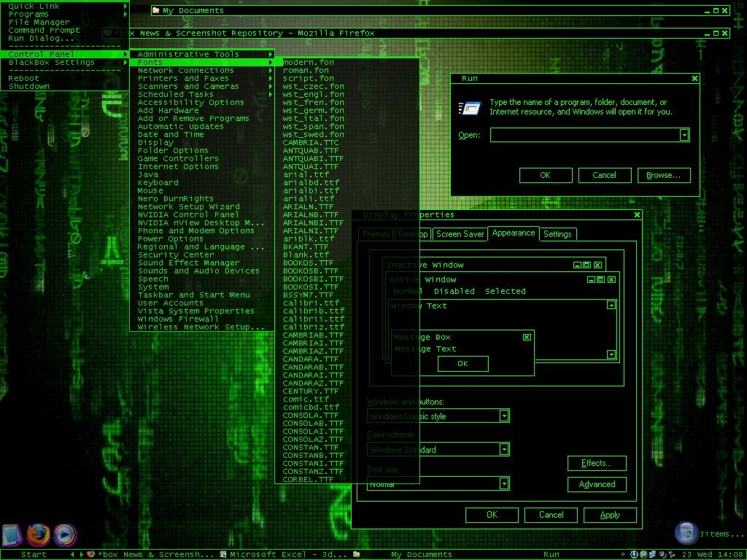Open the Color scheme dropdown
The width and height of the screenshot is (747, 560).
(x=504, y=449)
